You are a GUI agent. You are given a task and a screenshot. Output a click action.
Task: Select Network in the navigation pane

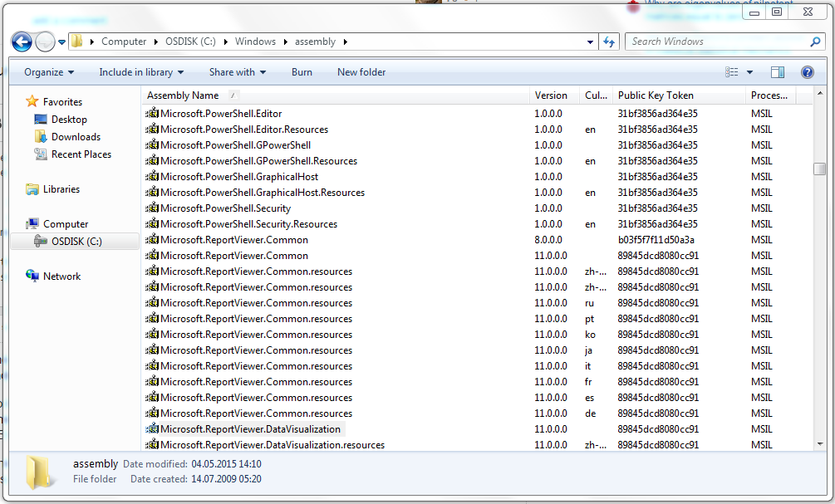pos(61,276)
